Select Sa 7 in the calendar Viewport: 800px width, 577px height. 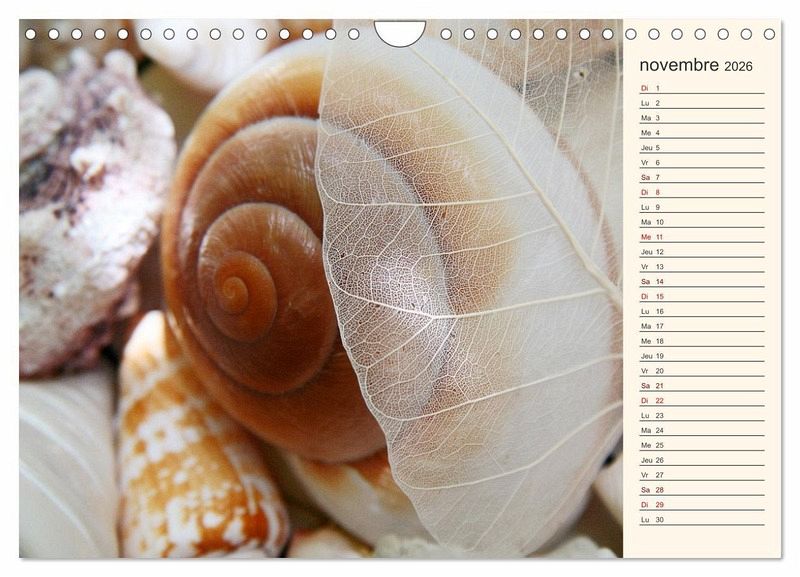click(x=701, y=177)
